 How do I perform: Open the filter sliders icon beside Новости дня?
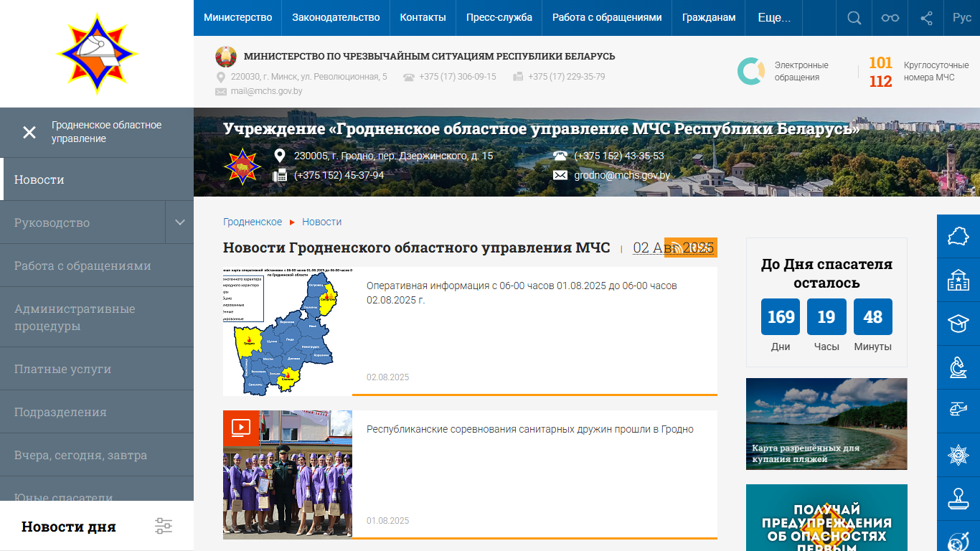click(x=164, y=526)
